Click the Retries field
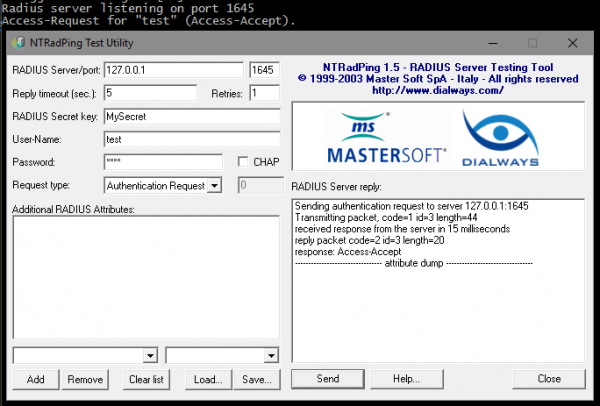 point(264,93)
